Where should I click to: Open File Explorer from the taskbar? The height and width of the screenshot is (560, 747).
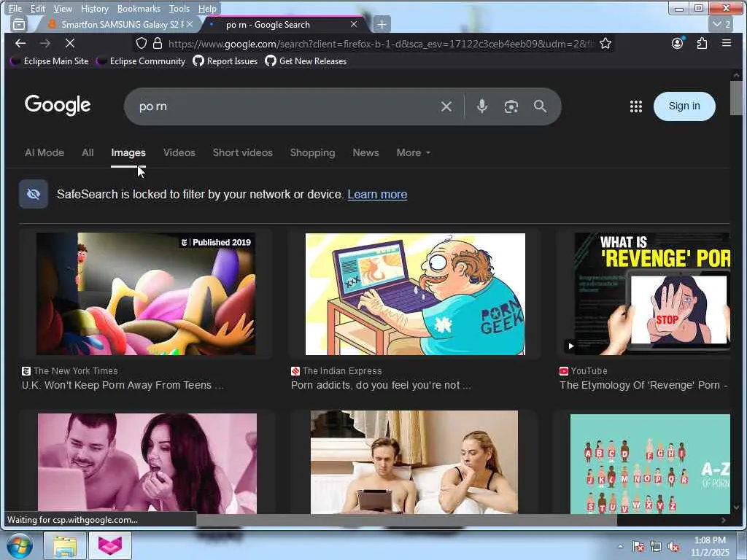65,545
